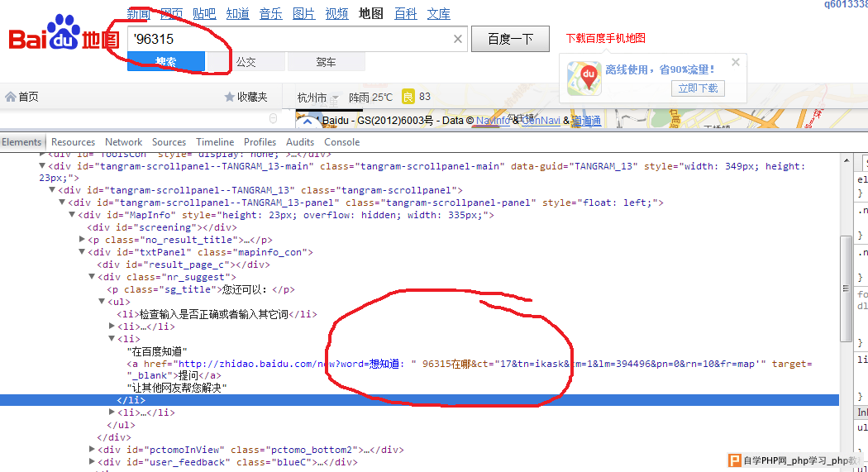Image resolution: width=868 pixels, height=472 pixels.
Task: Close the offline map download popup
Action: click(736, 62)
